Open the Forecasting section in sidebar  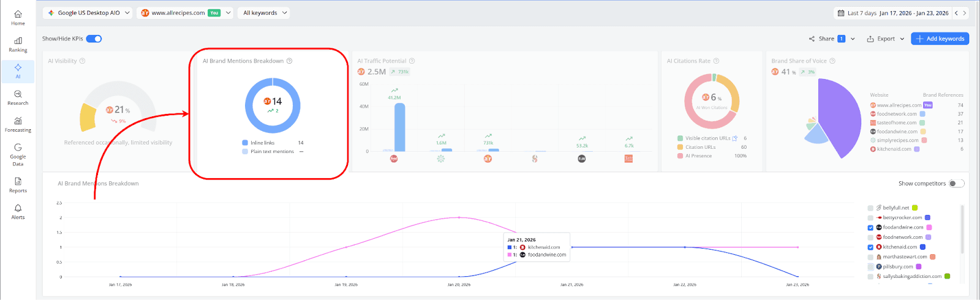coord(18,125)
